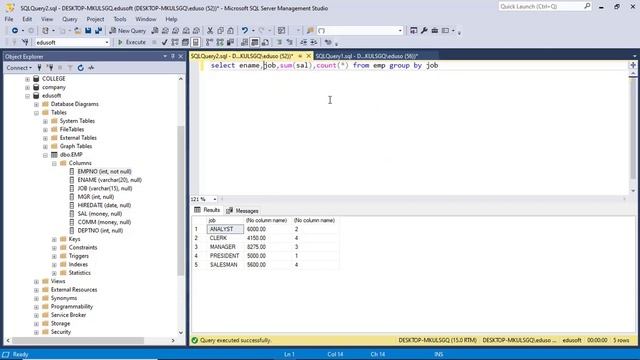Close the SQLQuery2.sql tab

point(309,56)
